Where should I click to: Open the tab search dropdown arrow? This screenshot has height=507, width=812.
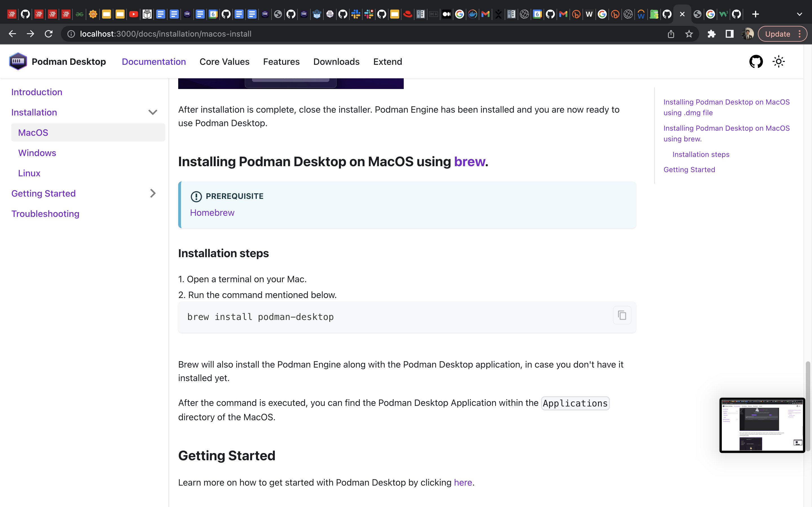(x=799, y=14)
